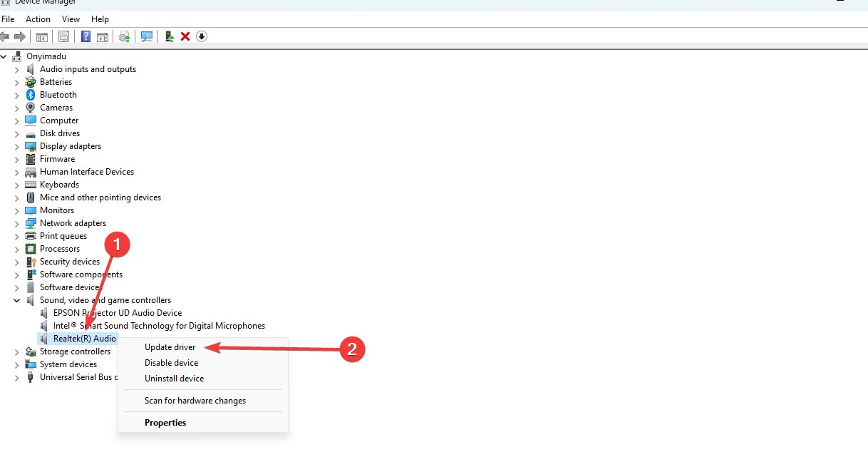Click the Forward arrow in the toolbar

(20, 36)
